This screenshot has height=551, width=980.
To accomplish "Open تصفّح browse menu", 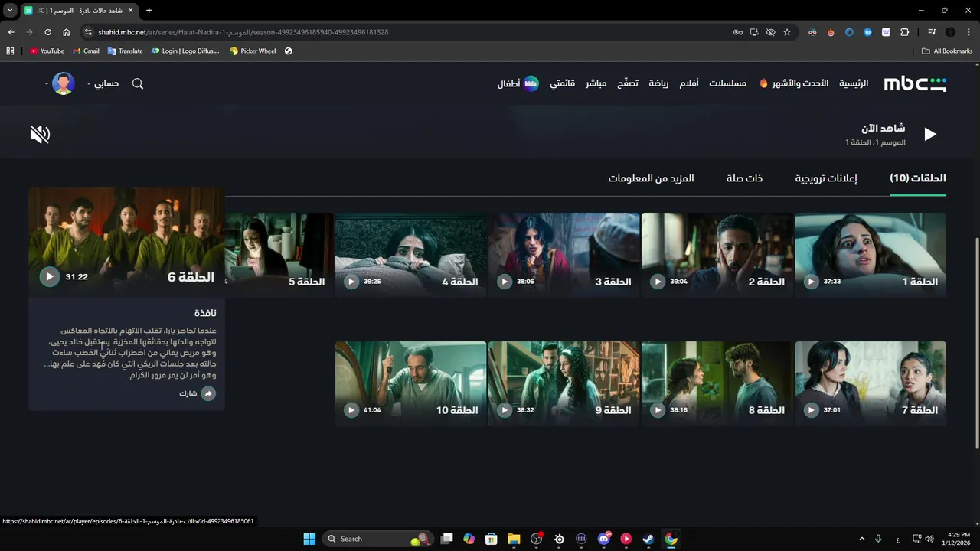I will pos(628,83).
